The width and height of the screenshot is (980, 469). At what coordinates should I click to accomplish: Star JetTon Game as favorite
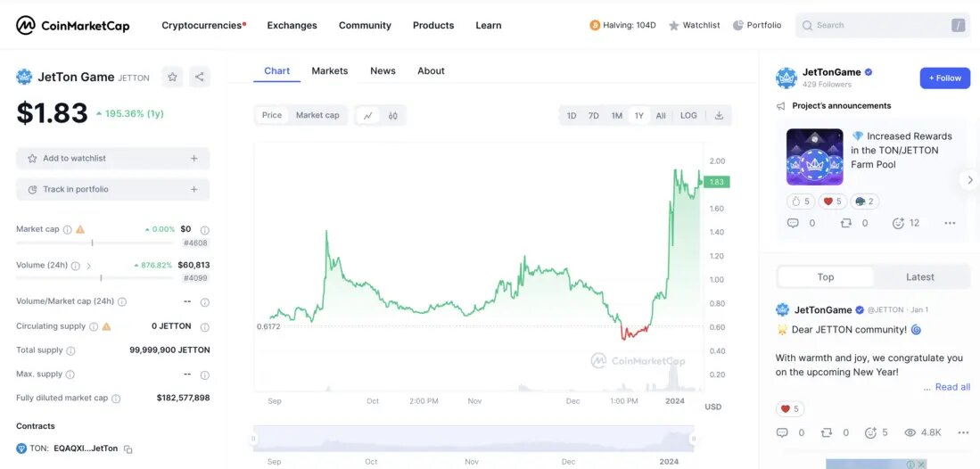click(x=172, y=78)
